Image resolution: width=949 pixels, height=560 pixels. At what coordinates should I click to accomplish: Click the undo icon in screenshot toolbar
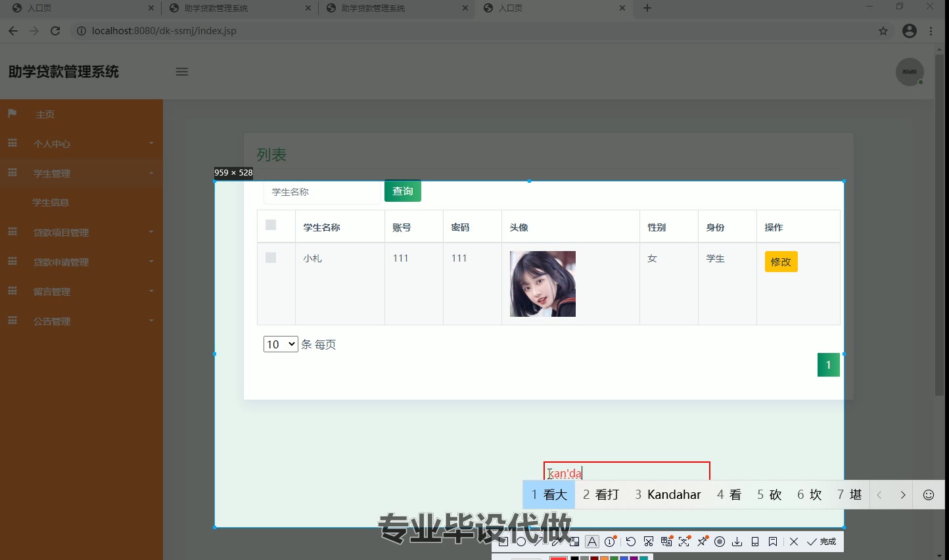click(631, 542)
